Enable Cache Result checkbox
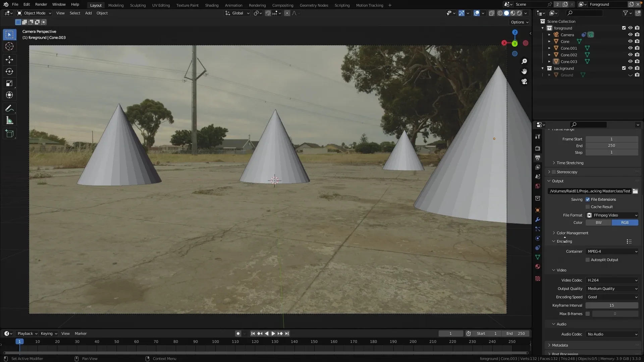 click(x=587, y=206)
